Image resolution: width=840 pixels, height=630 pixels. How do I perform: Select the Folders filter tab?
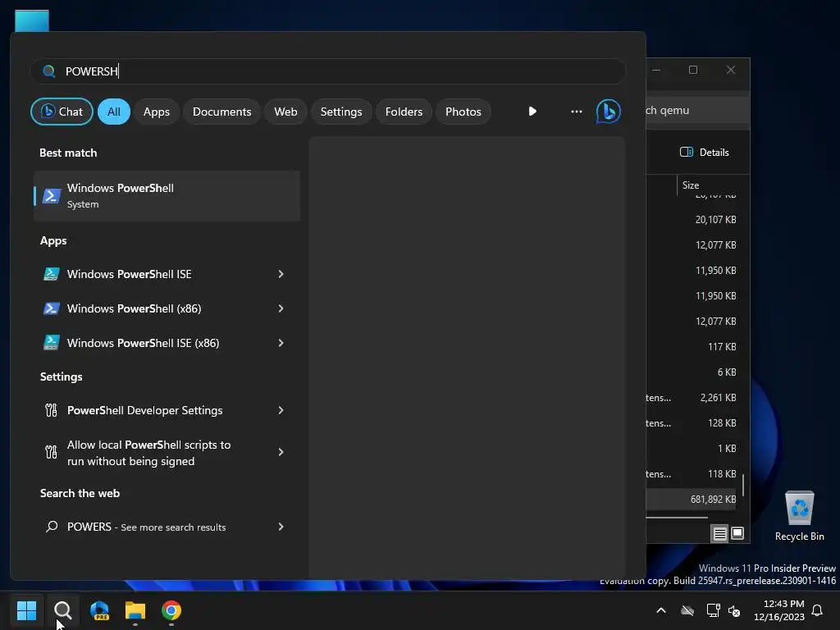(x=404, y=112)
